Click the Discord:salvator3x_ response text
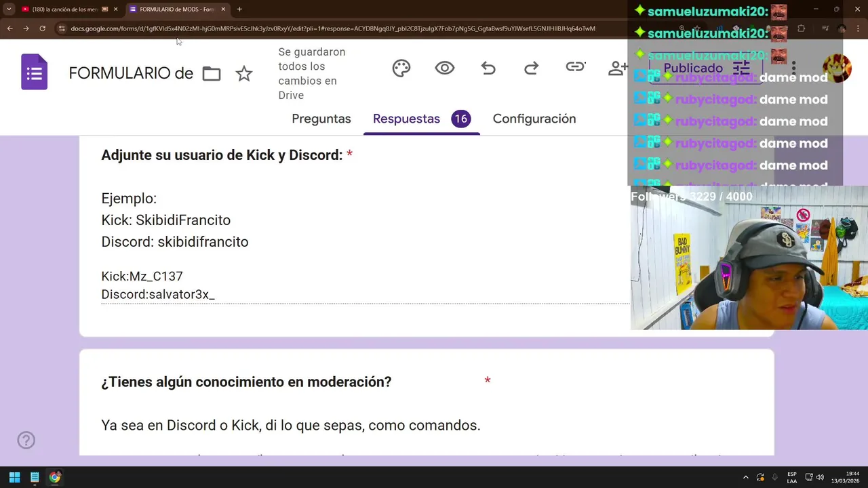The image size is (868, 488). [x=158, y=294]
